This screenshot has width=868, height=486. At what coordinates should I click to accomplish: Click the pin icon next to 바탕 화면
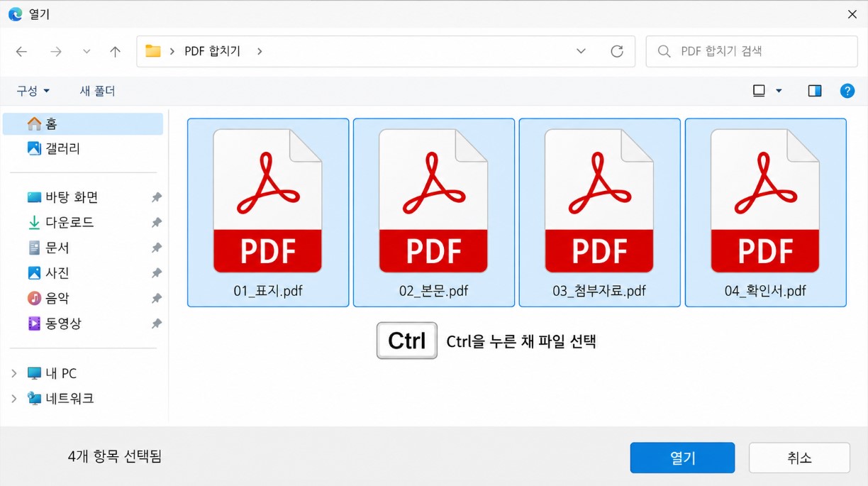[156, 197]
